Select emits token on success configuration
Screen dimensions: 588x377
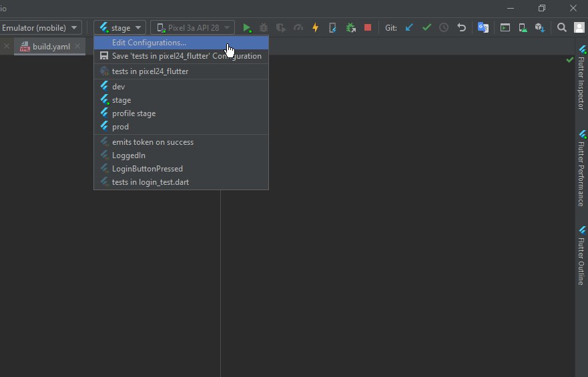pos(181,142)
